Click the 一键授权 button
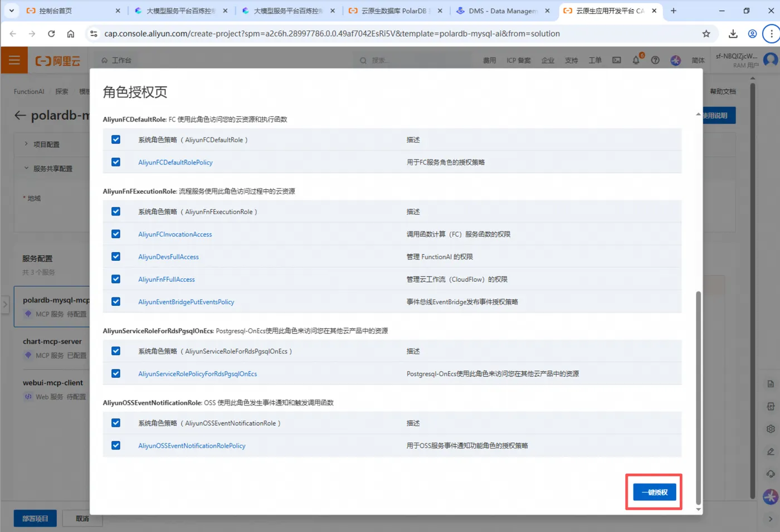The image size is (780, 532). point(654,492)
